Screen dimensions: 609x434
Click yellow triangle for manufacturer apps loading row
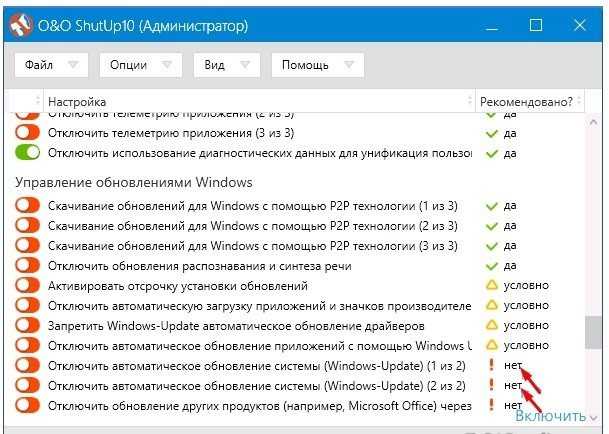pyautogui.click(x=492, y=305)
